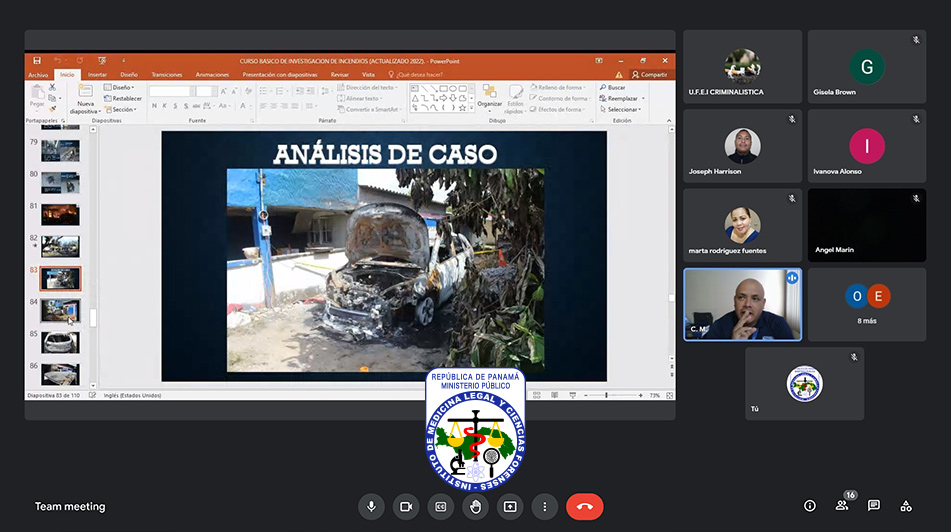The height and width of the screenshot is (532, 951).
Task: Click the Buscar button
Action: 613,87
